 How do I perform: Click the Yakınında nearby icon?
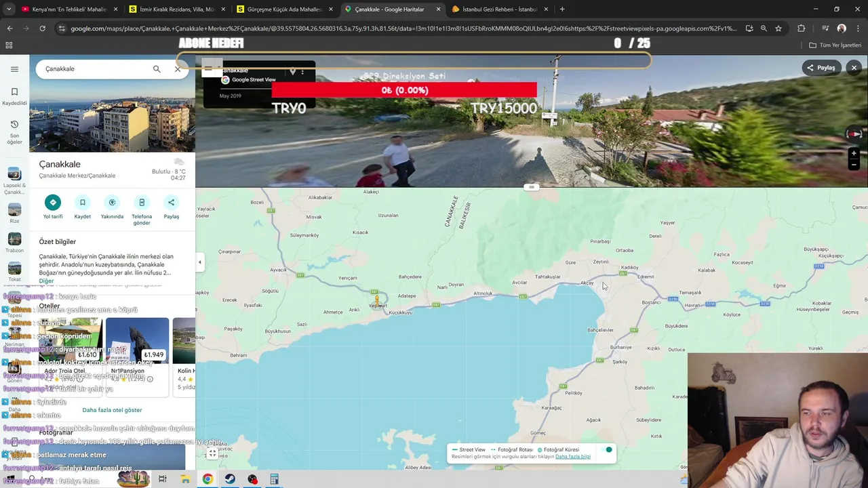point(112,202)
